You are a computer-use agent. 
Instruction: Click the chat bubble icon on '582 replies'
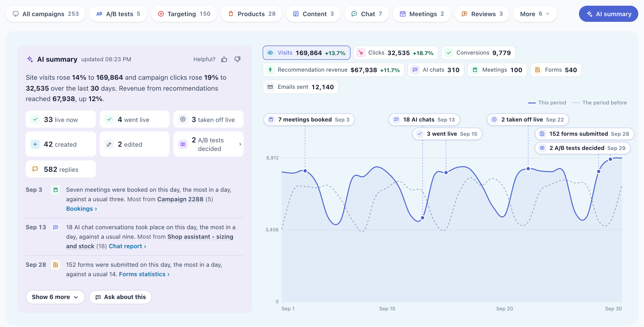tap(35, 169)
